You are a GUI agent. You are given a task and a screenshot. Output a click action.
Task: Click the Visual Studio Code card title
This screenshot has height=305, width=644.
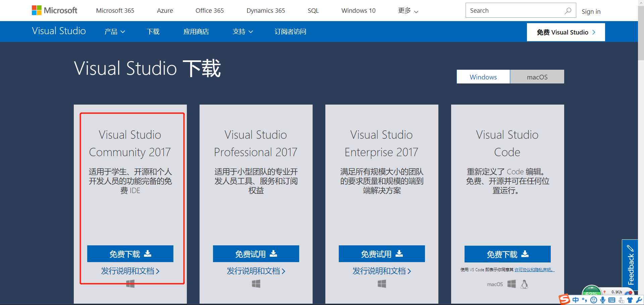pyautogui.click(x=507, y=143)
